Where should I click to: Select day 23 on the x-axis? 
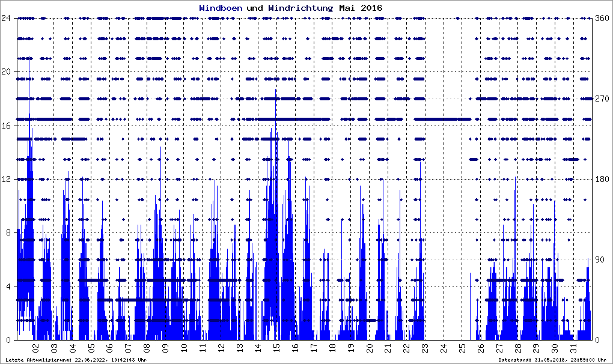click(x=425, y=348)
